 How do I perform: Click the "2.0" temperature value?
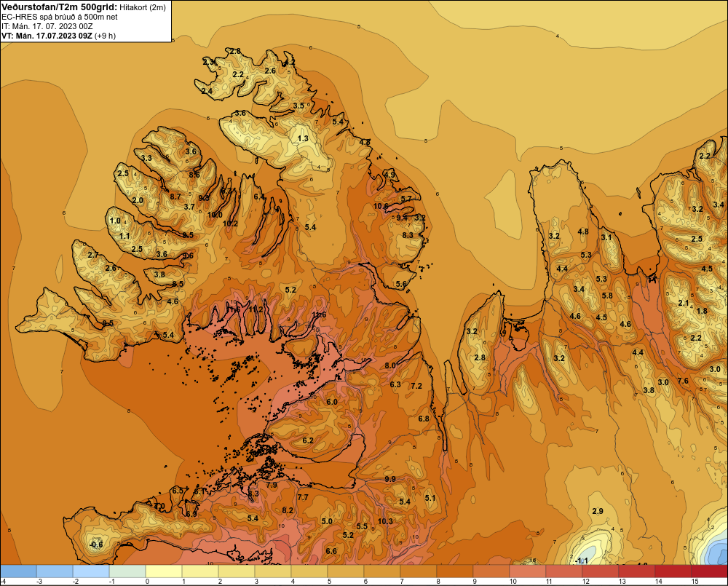pyautogui.click(x=138, y=201)
